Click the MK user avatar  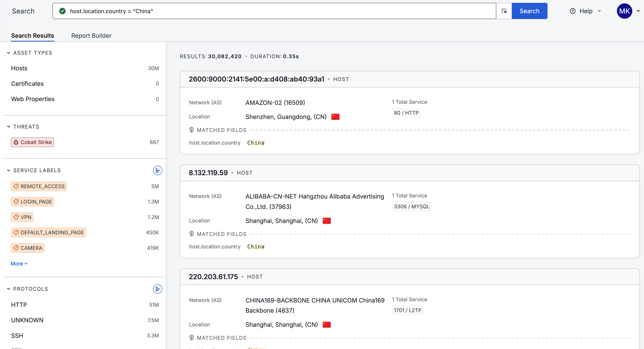624,11
